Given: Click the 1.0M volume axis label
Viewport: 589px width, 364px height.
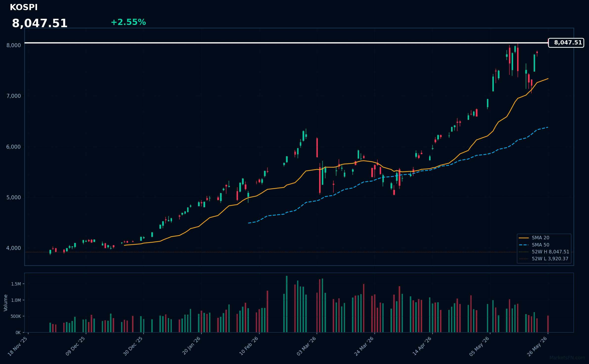Looking at the screenshot, I should point(16,300).
